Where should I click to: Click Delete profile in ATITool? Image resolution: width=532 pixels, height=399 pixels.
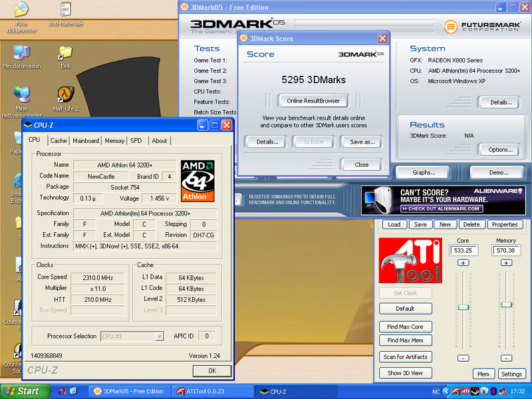471,225
